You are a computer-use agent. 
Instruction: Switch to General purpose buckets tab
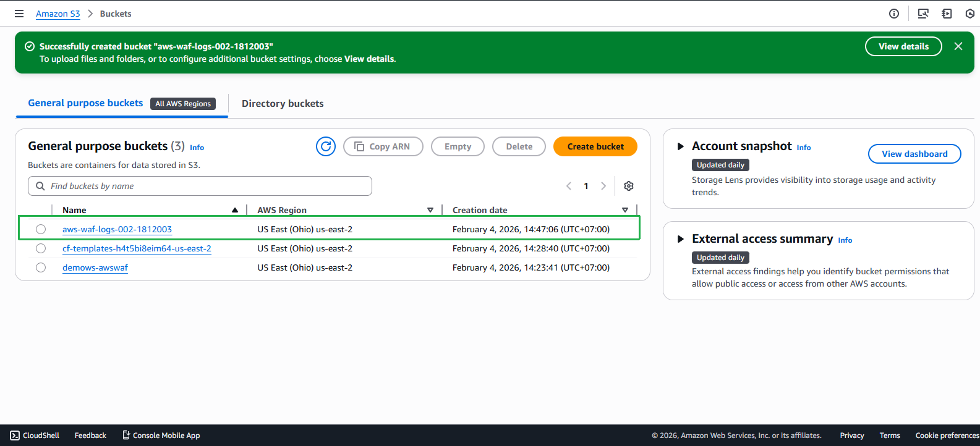pyautogui.click(x=85, y=103)
